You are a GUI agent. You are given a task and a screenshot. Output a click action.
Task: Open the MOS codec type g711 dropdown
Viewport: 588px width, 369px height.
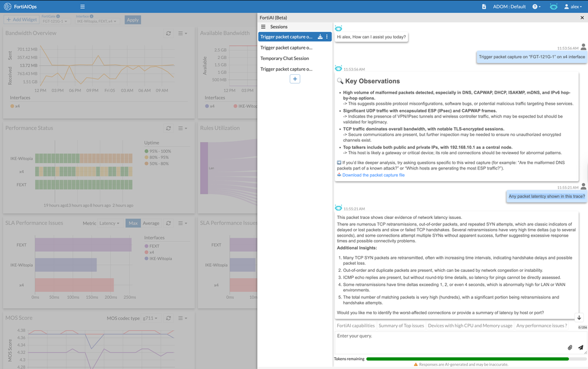[150, 318]
